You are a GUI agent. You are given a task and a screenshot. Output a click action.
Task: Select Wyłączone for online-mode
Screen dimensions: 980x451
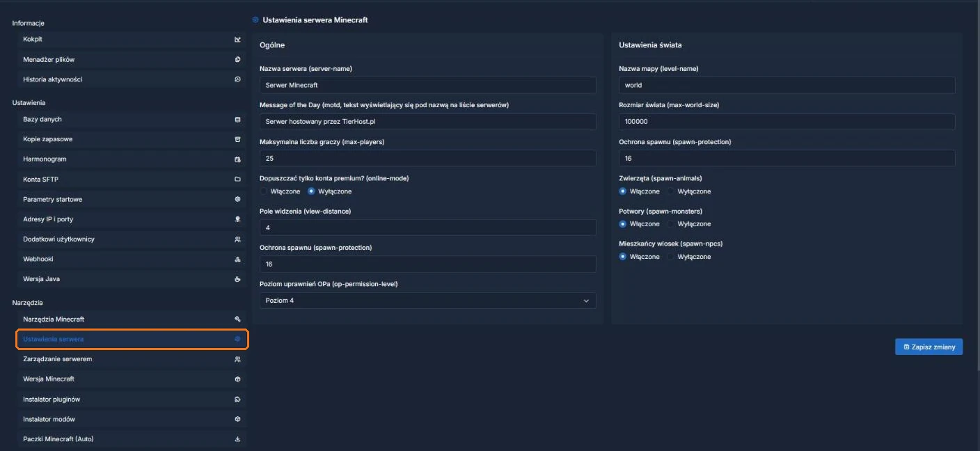coord(311,191)
